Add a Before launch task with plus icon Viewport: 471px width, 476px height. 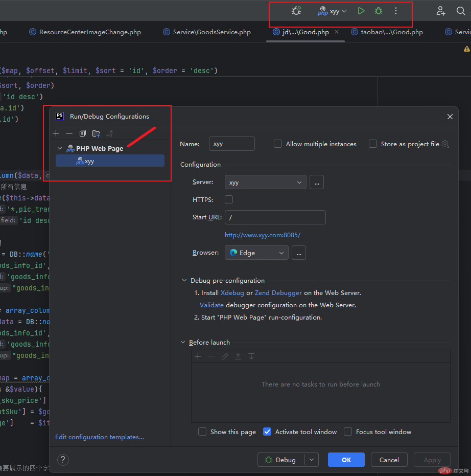pyautogui.click(x=198, y=356)
